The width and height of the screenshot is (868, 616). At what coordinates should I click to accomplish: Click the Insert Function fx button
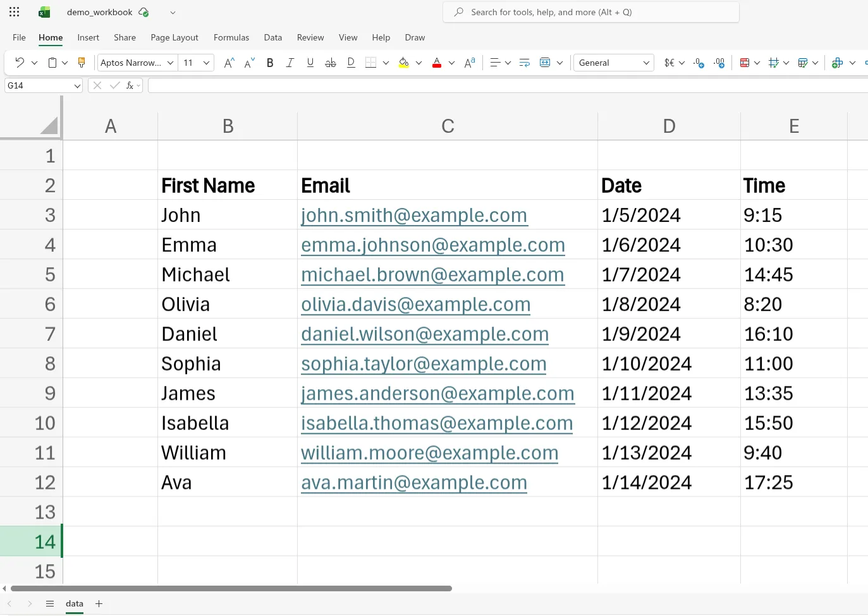pos(130,85)
